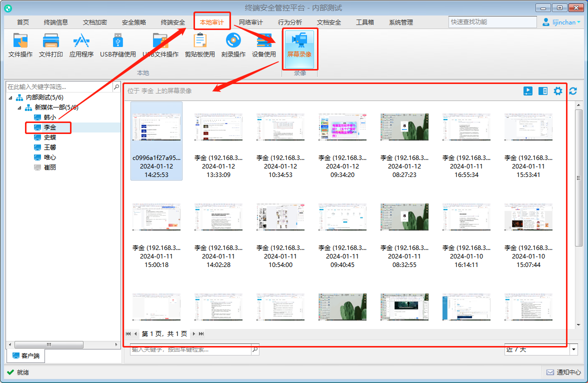
Task: Select the 终端安全 tab
Action: (173, 22)
